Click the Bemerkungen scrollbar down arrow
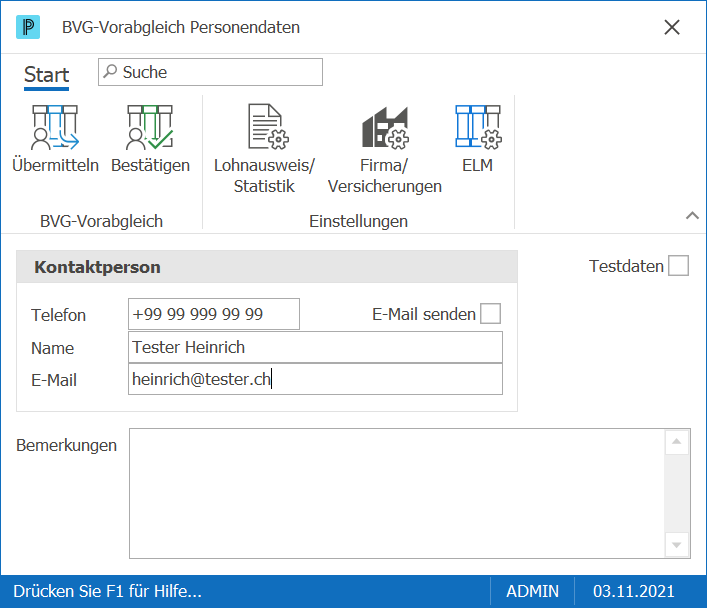707x608 pixels. (676, 545)
